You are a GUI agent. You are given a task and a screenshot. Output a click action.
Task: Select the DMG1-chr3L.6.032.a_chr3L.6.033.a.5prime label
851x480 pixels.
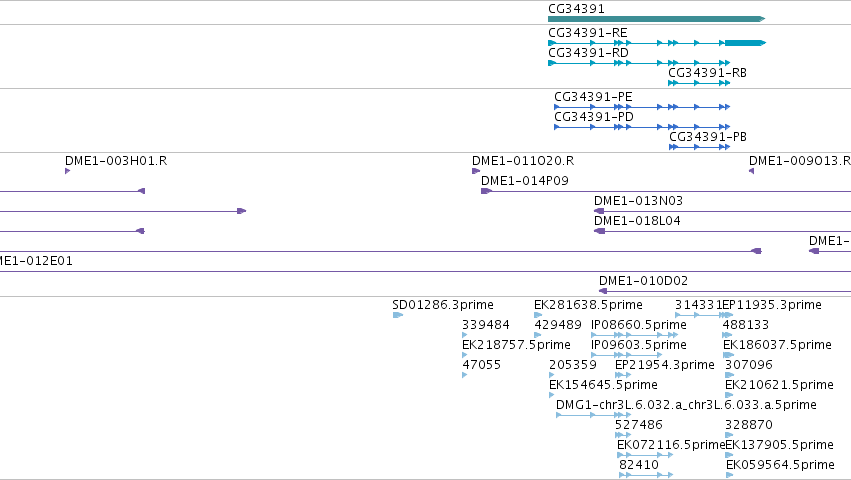(x=686, y=405)
